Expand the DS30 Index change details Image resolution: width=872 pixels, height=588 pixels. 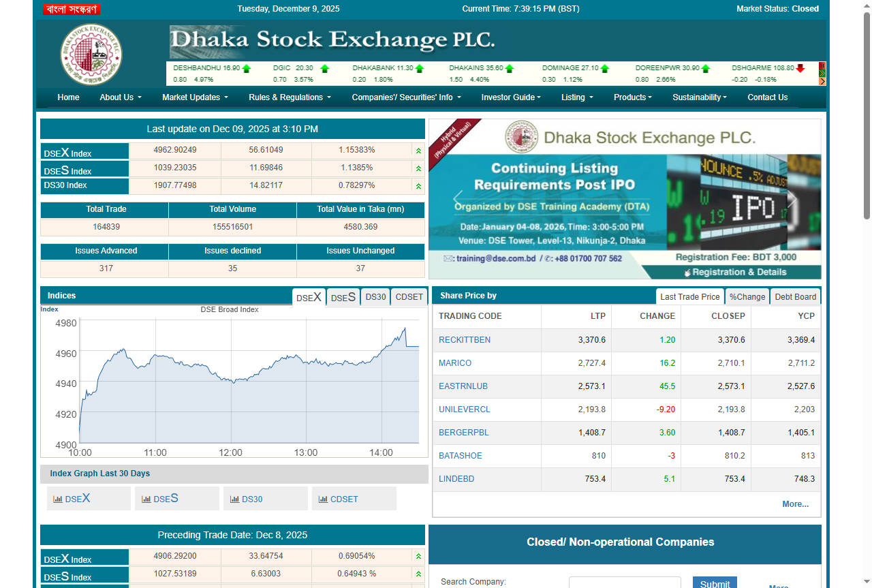418,185
